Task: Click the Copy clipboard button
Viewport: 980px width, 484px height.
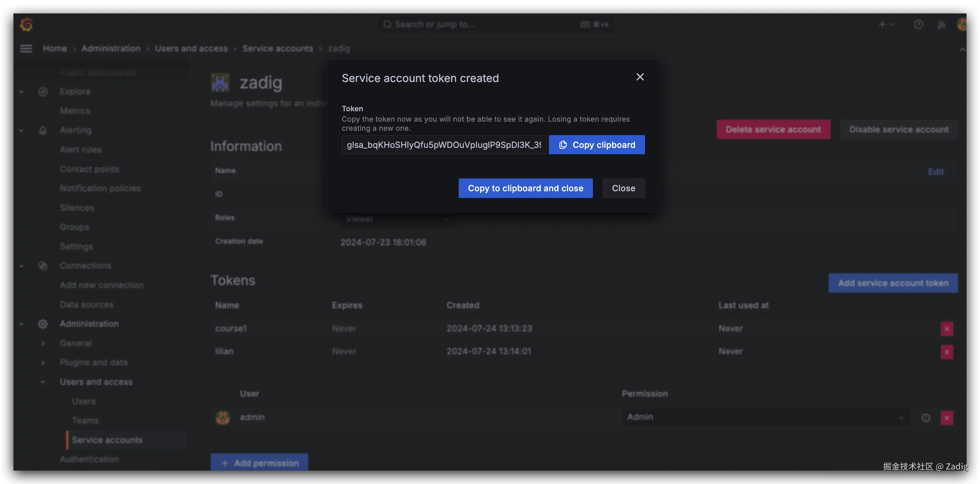Action: 597,145
